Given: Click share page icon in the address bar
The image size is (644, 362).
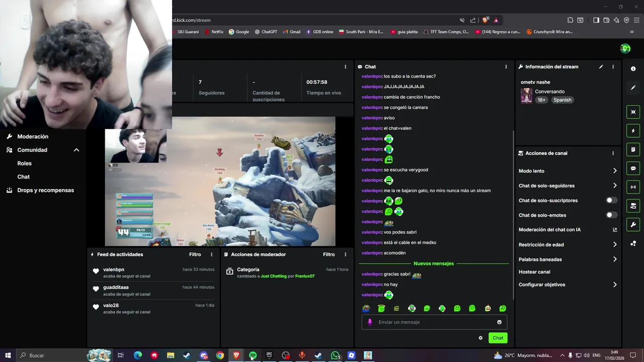Looking at the screenshot, I should (x=473, y=20).
